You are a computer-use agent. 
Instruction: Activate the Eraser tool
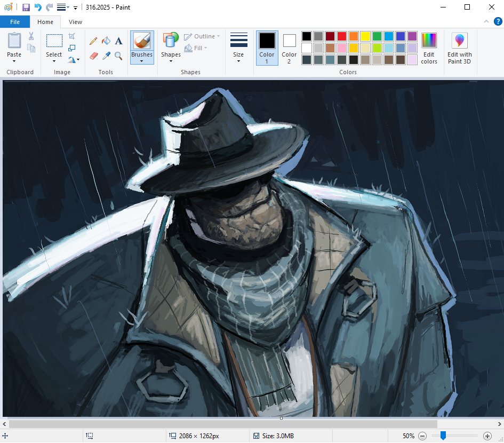93,55
